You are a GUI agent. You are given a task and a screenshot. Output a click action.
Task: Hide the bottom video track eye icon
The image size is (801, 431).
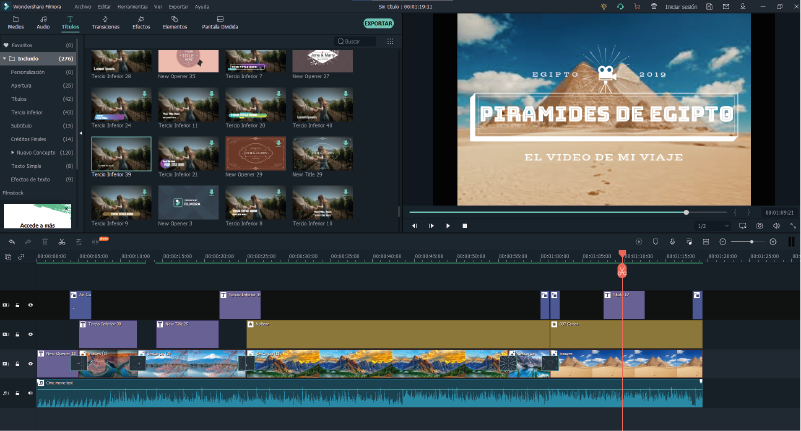tap(30, 364)
